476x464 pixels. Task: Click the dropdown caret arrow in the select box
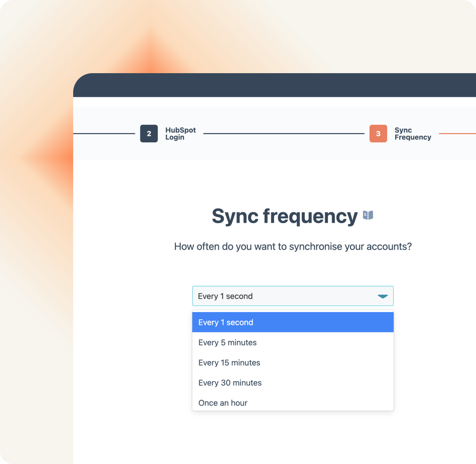[382, 296]
